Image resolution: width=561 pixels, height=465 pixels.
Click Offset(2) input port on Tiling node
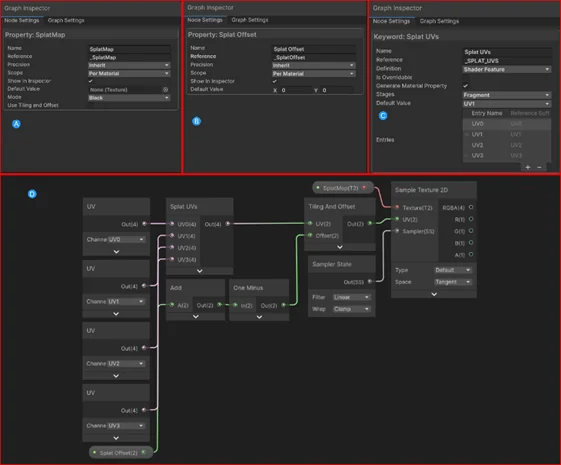(310, 235)
